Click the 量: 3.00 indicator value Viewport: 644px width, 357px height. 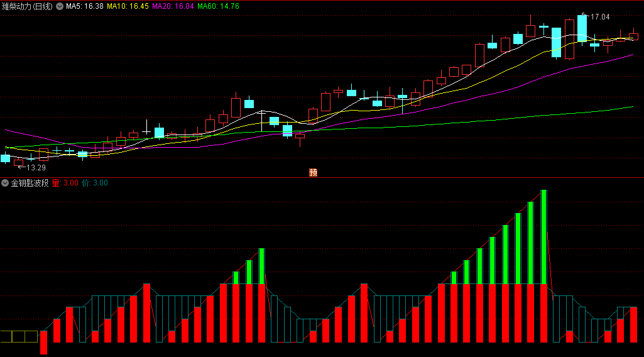click(65, 183)
